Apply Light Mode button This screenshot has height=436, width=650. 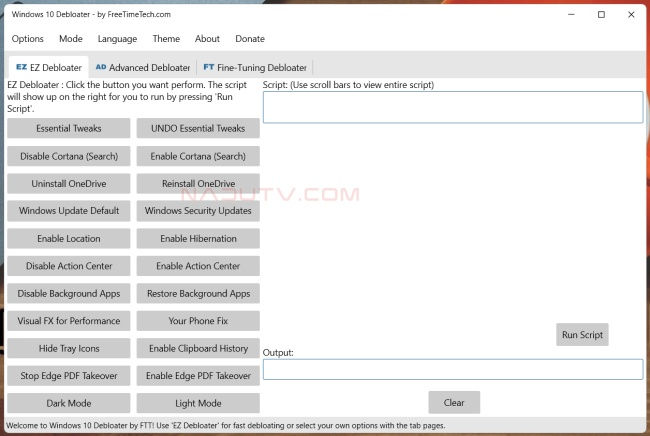coord(198,403)
